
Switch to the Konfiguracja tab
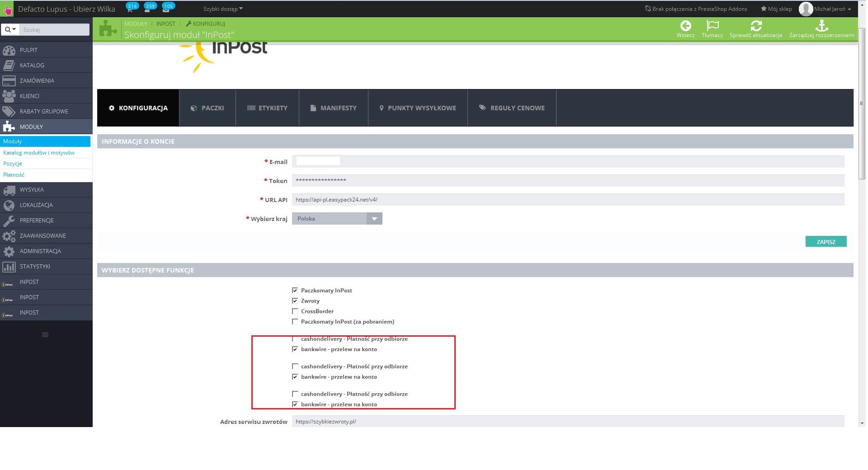[138, 108]
